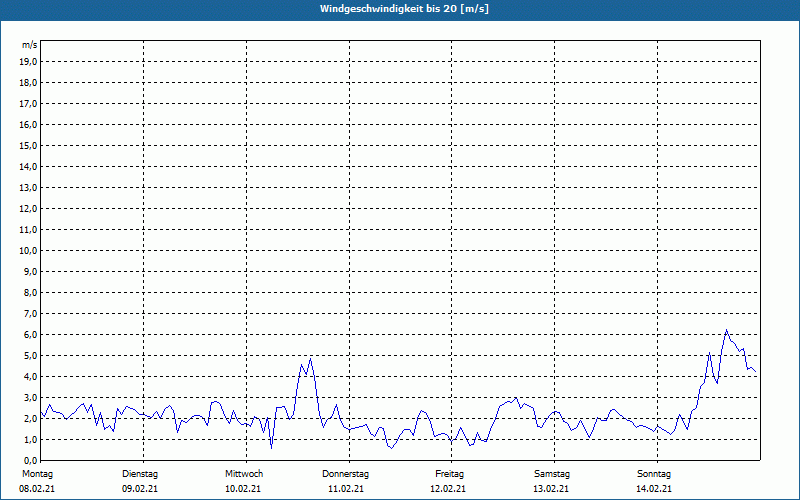The width and height of the screenshot is (800, 500).
Task: Click the date 14.02.21
Action: click(x=654, y=489)
